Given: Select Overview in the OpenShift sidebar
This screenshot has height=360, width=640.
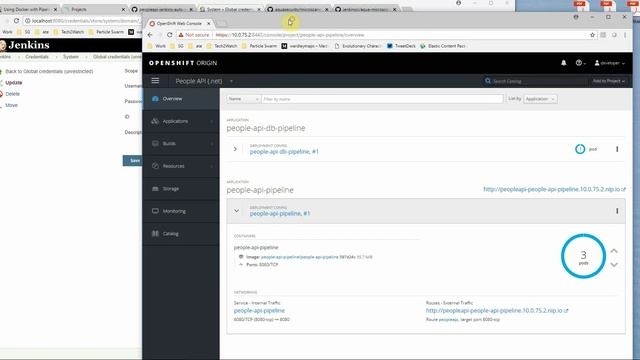Looking at the screenshot, I should click(x=181, y=99).
